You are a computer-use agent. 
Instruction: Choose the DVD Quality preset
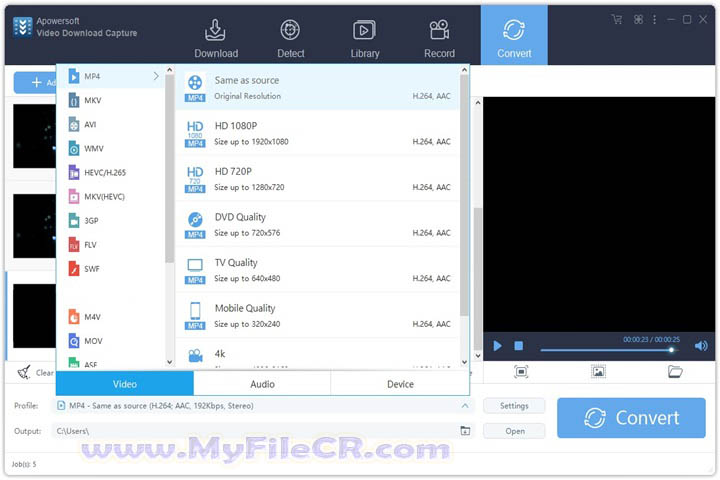317,224
